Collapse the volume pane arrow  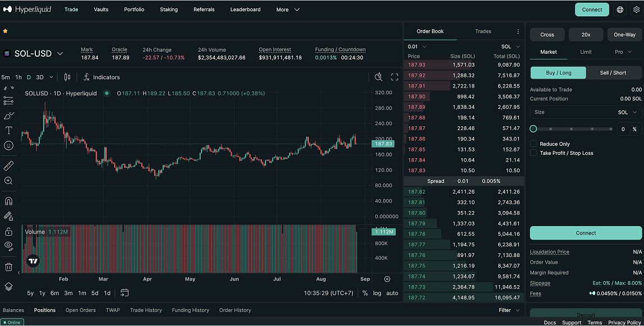19,273
